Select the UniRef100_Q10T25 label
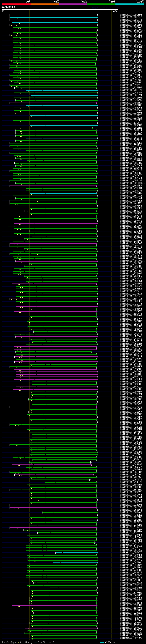 pos(131,115)
